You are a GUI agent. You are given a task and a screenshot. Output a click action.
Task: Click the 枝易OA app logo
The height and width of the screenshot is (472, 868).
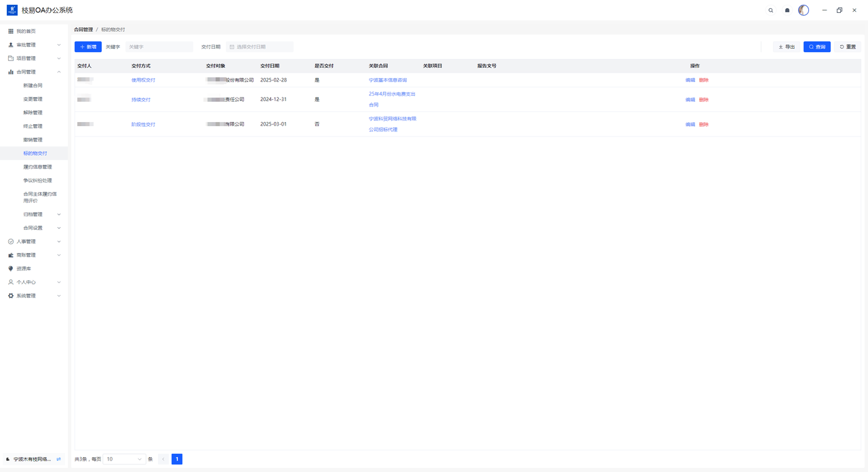point(12,10)
